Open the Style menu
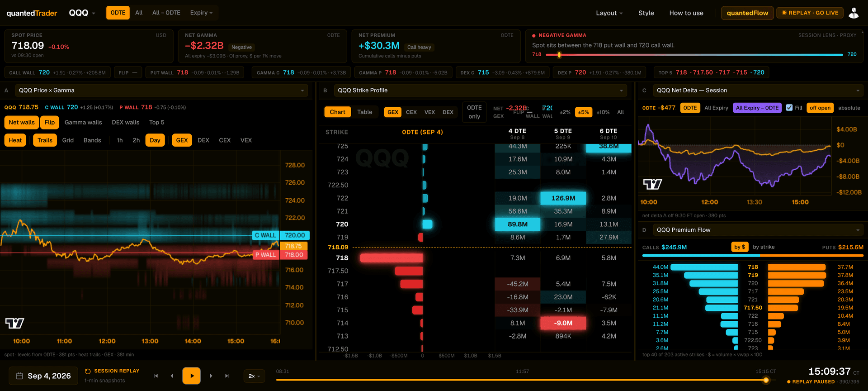 646,13
